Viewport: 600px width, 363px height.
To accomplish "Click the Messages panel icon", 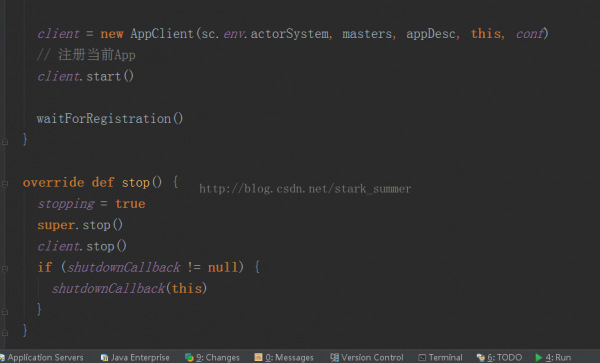I will point(259,357).
